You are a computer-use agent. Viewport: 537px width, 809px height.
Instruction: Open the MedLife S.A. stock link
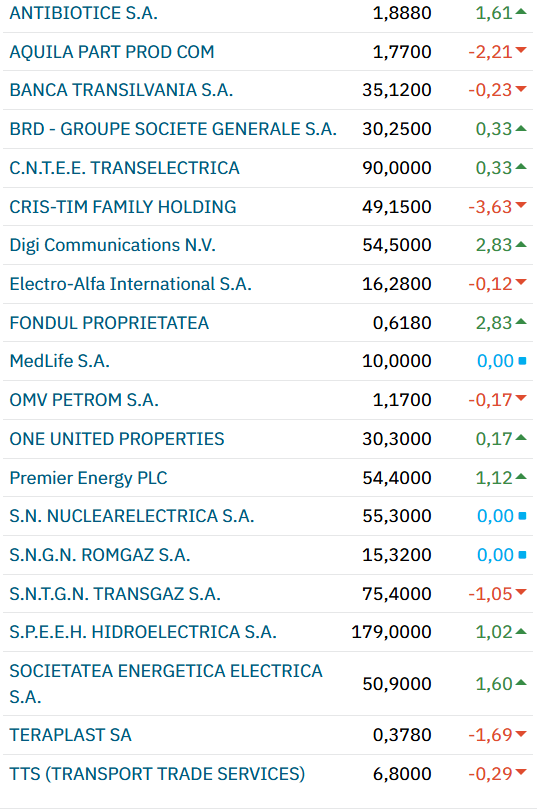point(60,361)
